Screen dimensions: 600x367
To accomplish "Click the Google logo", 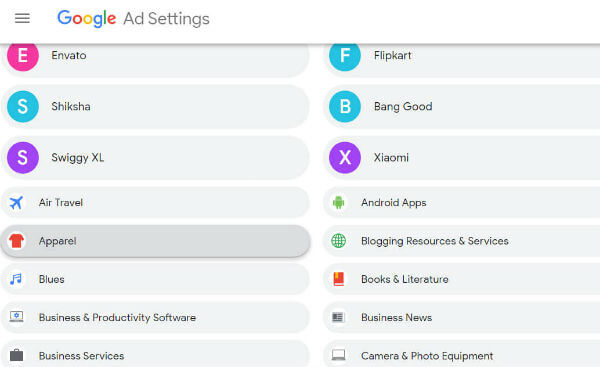I will (x=86, y=18).
